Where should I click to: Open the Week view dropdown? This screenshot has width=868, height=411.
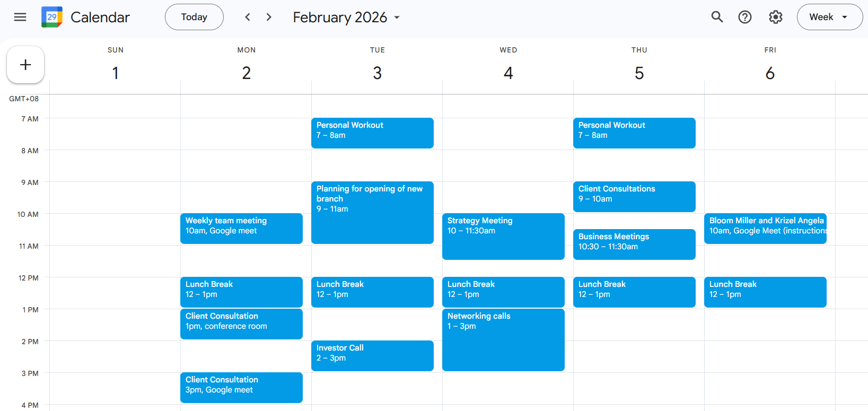829,17
